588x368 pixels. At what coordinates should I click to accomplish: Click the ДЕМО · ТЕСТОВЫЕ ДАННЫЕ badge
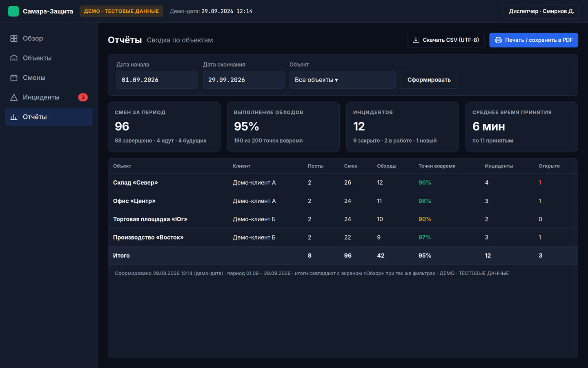click(121, 11)
